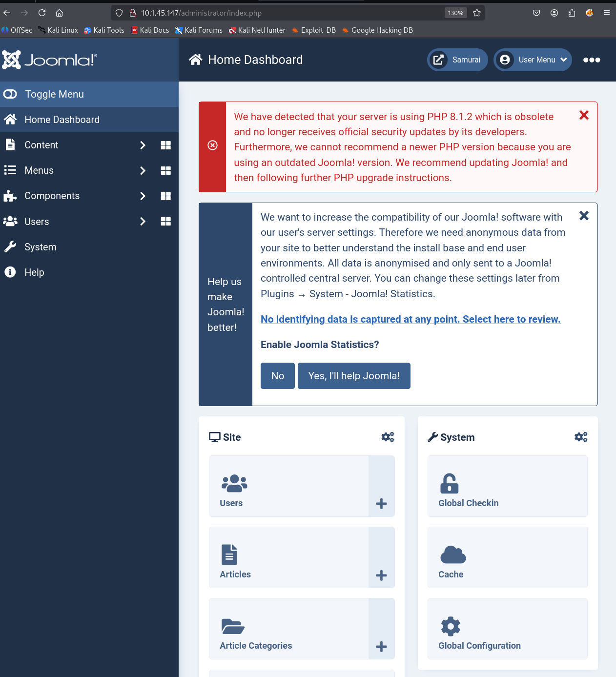The image size is (616, 677).
Task: Select System in the sidebar menu
Action: pyautogui.click(x=41, y=247)
